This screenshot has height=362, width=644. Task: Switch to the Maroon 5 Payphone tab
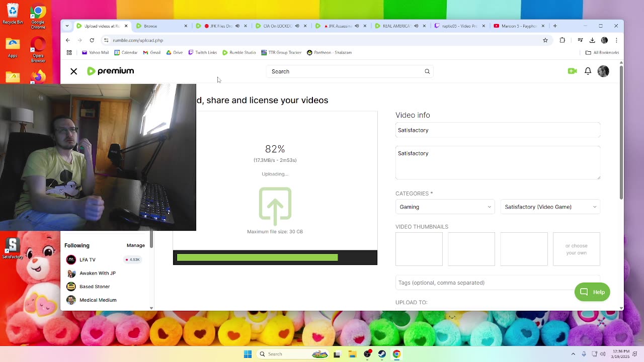tap(519, 26)
